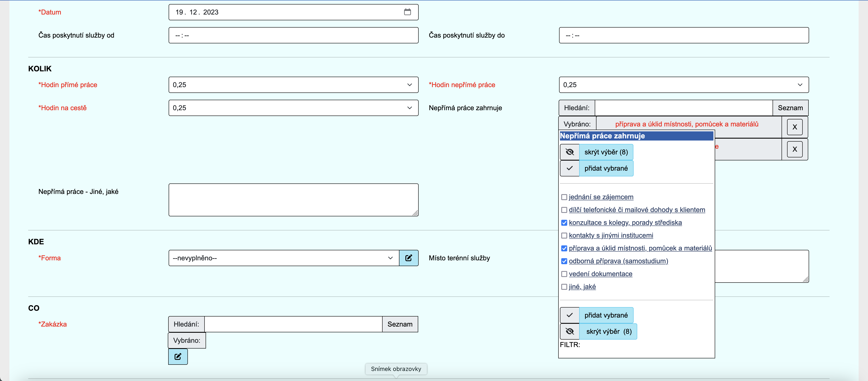868x381 pixels.
Task: Click the top checkmark icon by přidat vybrané
Action: pos(570,168)
